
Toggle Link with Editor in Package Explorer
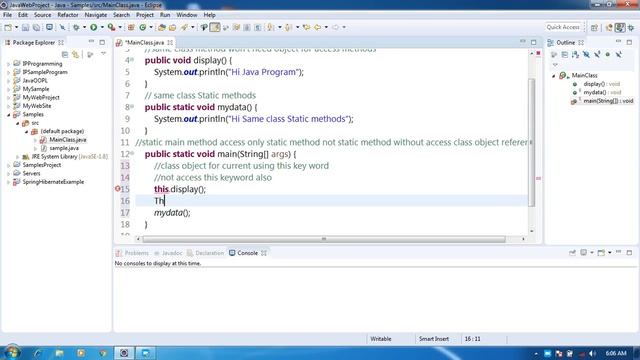76,54
